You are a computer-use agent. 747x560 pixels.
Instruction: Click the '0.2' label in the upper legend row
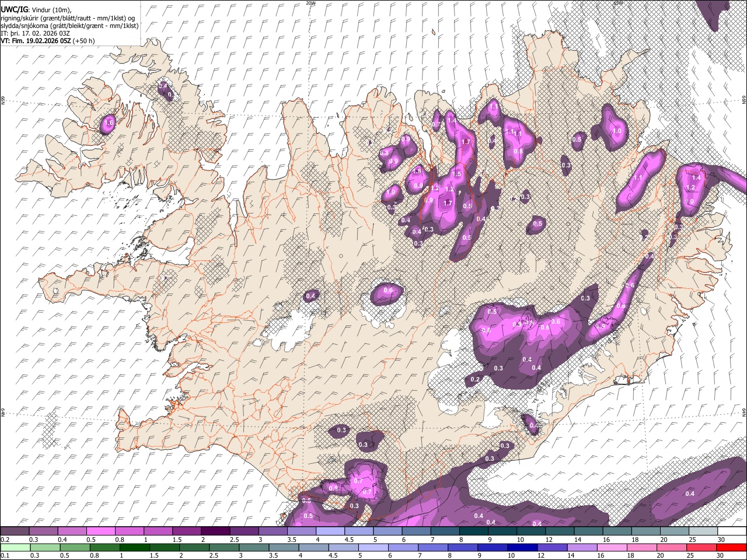5,540
